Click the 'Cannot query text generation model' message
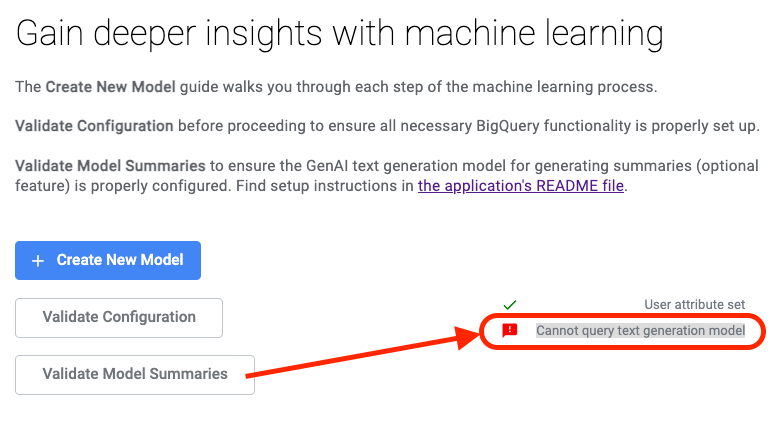This screenshot has height=430, width=783. pos(640,331)
